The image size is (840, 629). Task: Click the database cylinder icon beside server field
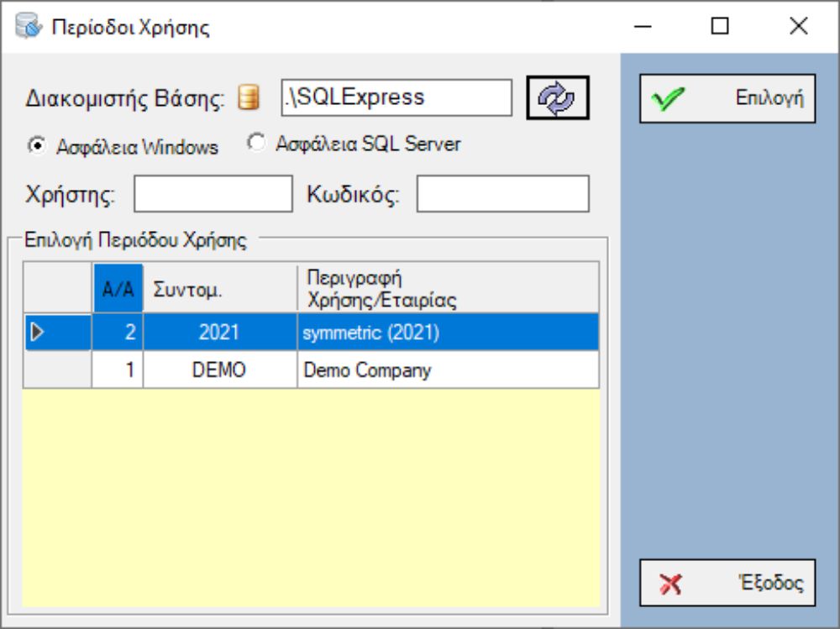248,99
